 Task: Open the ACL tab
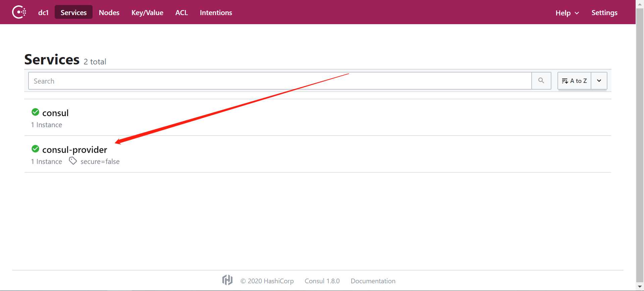[181, 12]
